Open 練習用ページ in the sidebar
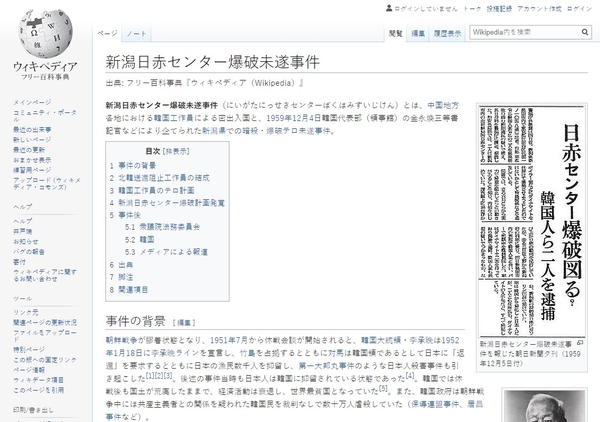 coord(32,170)
